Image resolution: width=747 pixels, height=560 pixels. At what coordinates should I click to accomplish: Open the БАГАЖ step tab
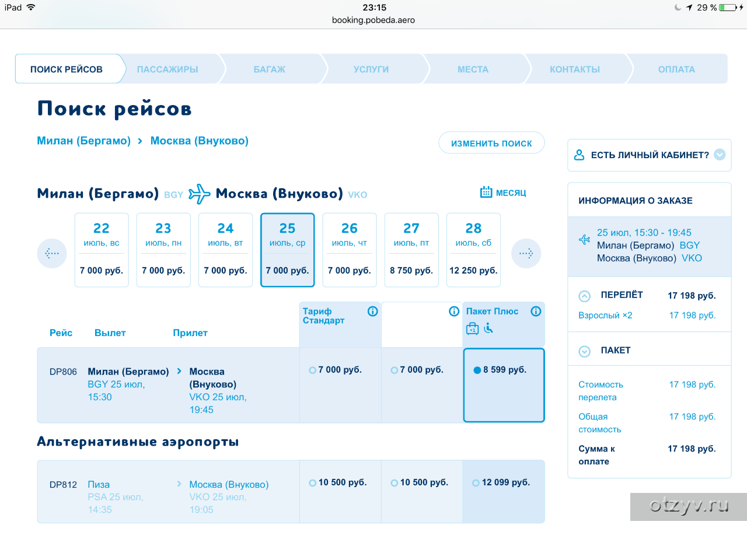click(269, 69)
